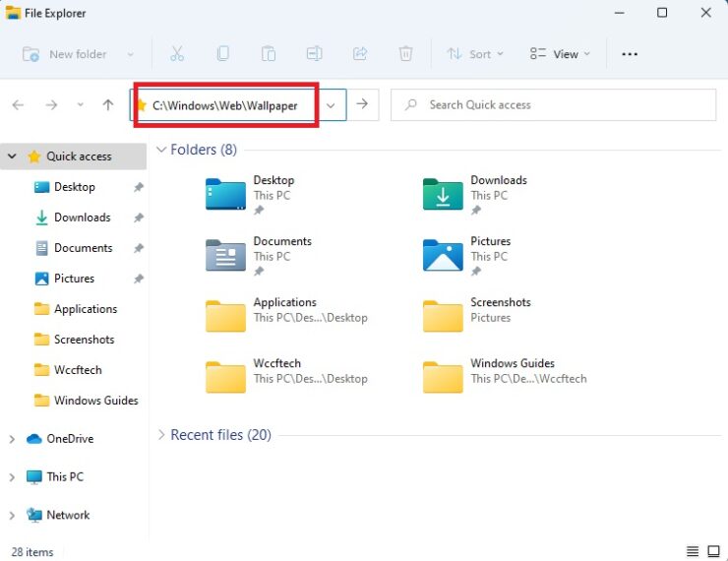
Task: Select Windows Guides in the navigation pane
Action: (95, 401)
